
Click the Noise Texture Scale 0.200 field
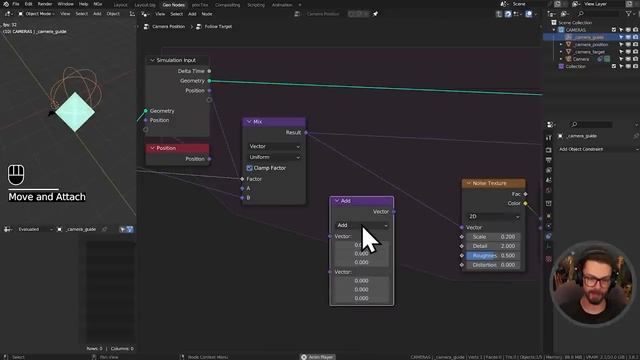click(493, 237)
